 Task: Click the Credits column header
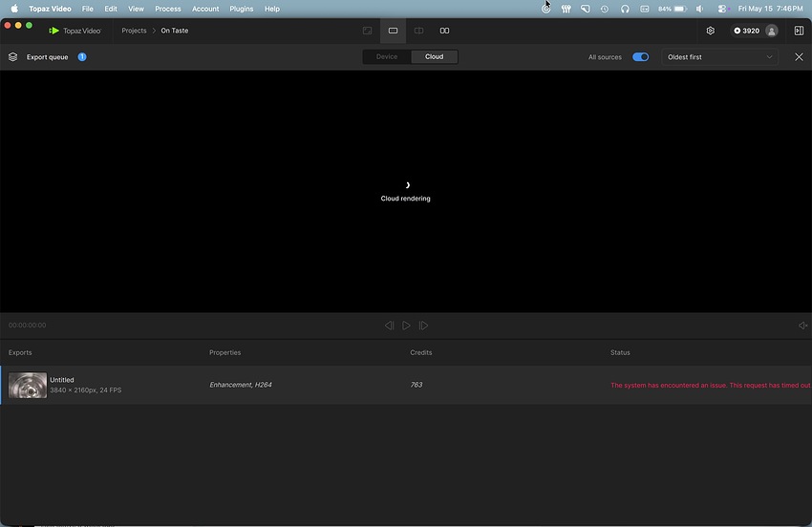click(x=420, y=352)
